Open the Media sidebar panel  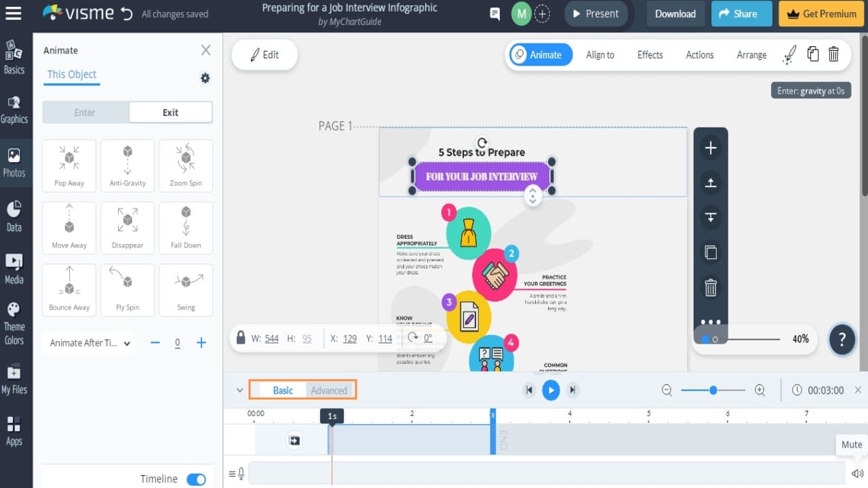point(14,269)
